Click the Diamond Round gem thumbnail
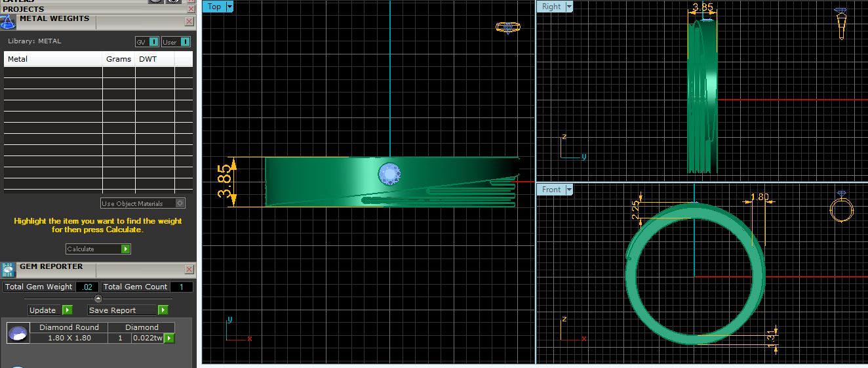Image resolution: width=868 pixels, height=368 pixels. 18,333
